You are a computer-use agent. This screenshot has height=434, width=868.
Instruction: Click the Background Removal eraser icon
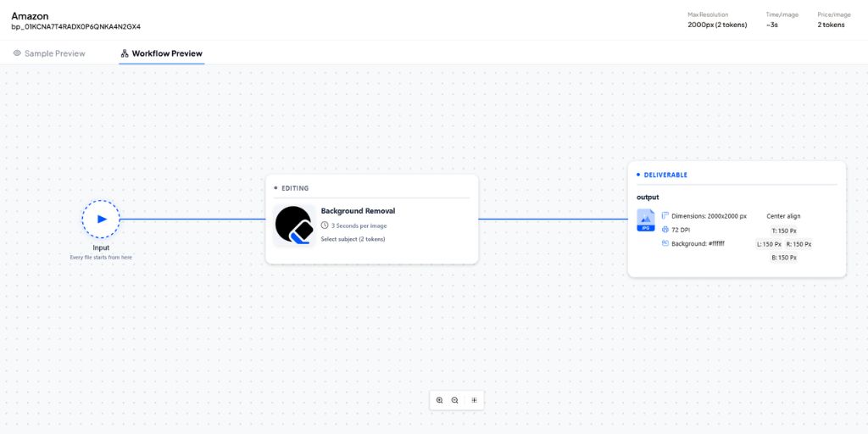(x=294, y=225)
